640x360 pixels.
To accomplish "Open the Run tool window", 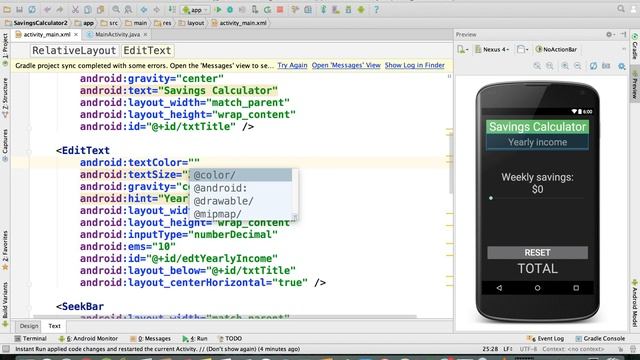I will click(x=195, y=339).
